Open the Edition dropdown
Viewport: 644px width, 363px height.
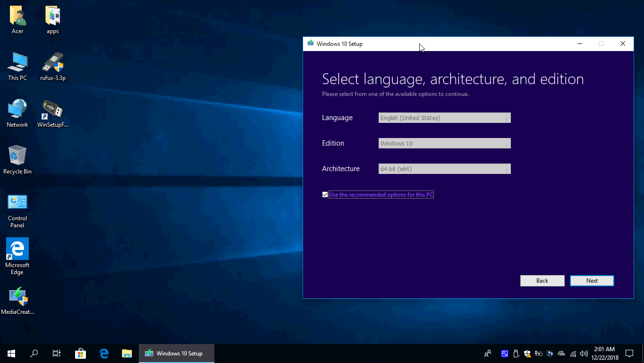(445, 144)
